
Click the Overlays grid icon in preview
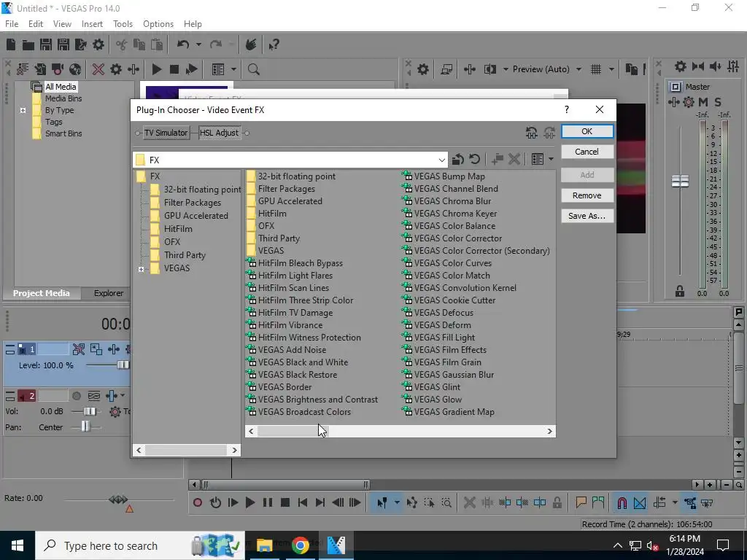click(595, 69)
